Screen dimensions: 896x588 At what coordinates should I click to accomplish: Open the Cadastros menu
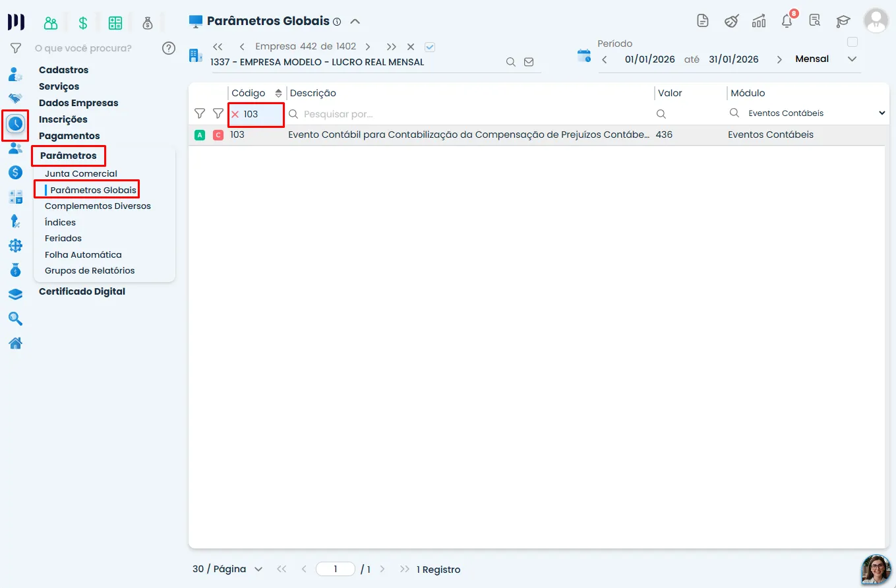tap(63, 70)
